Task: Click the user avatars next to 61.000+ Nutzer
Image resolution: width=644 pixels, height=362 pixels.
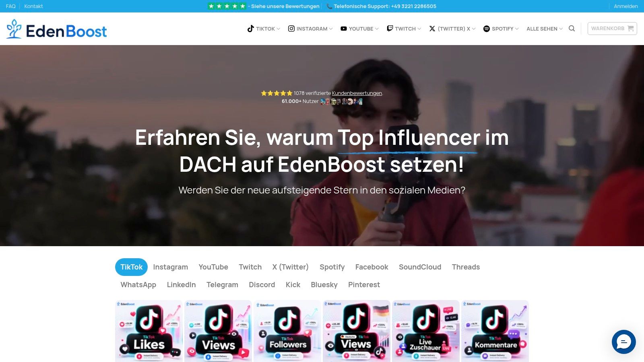Action: 341,101
